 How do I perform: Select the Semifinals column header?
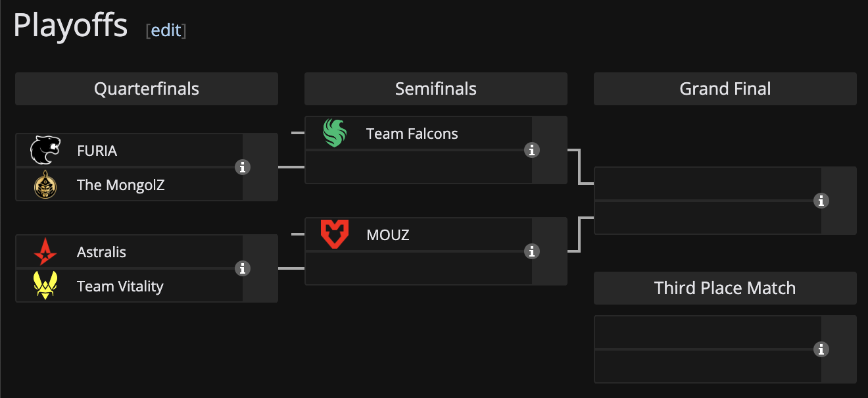click(x=436, y=89)
